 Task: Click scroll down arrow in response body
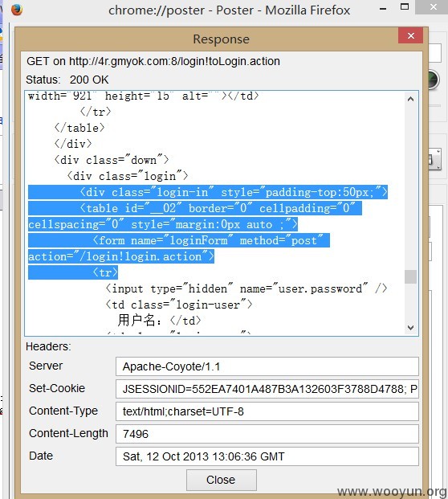tap(410, 328)
